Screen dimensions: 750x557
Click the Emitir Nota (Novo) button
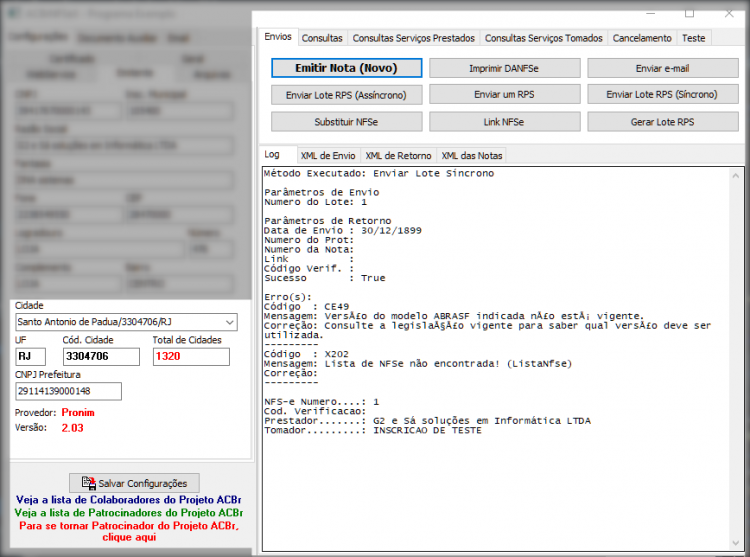[x=346, y=68]
